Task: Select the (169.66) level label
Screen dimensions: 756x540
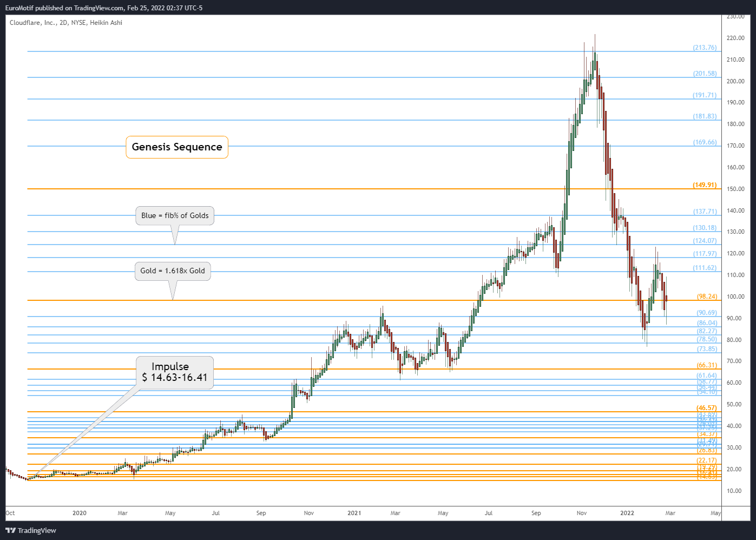Action: click(705, 142)
